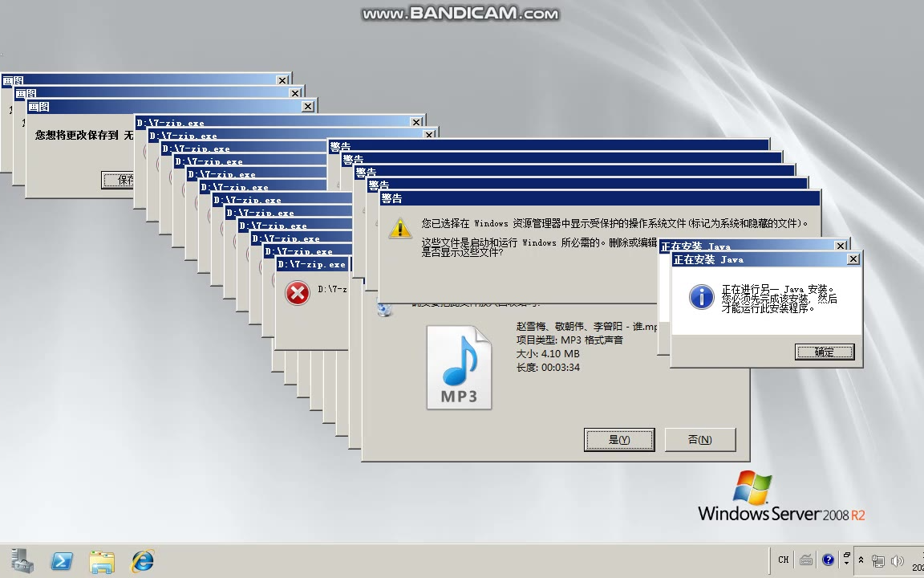Click the red error icon in 7-zip dialog

(298, 292)
